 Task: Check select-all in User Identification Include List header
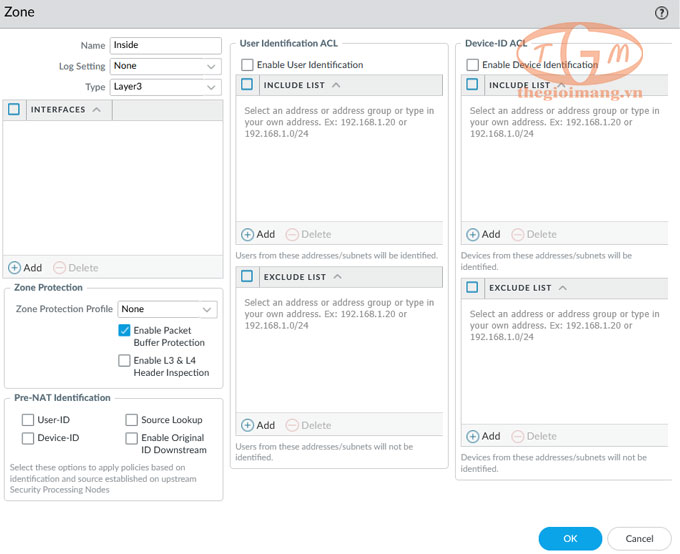tap(247, 84)
